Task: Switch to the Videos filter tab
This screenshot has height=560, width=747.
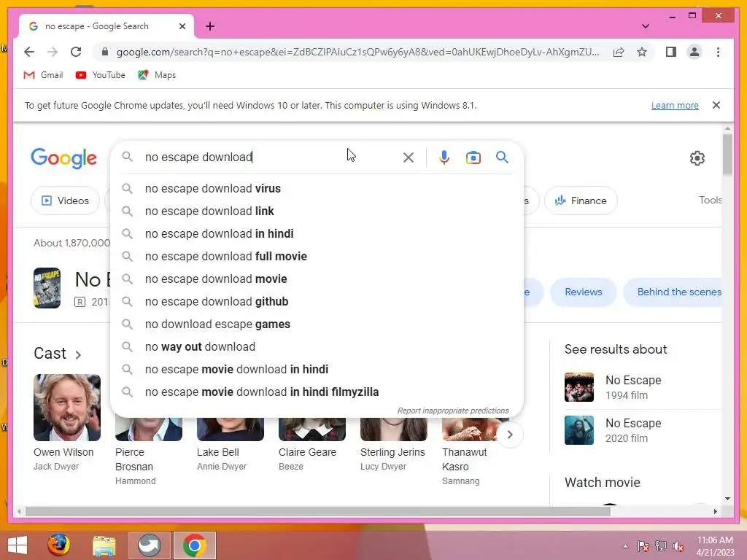Action: click(65, 201)
